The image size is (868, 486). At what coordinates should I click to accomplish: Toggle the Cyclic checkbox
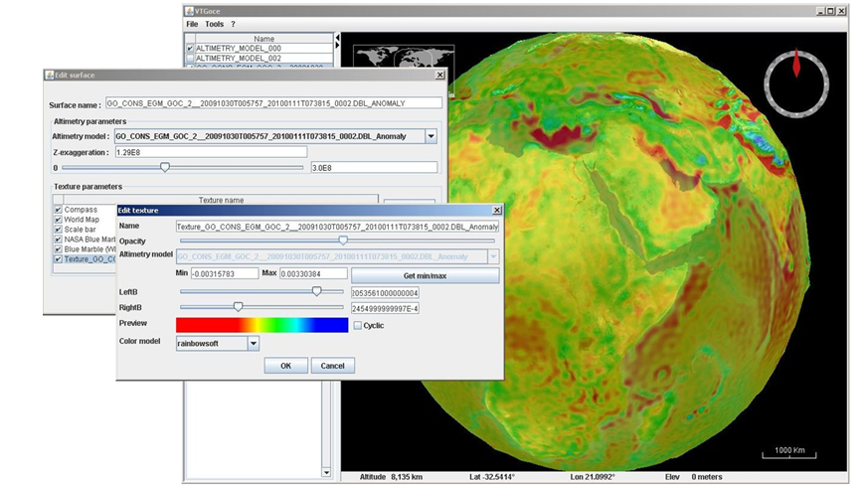(358, 325)
